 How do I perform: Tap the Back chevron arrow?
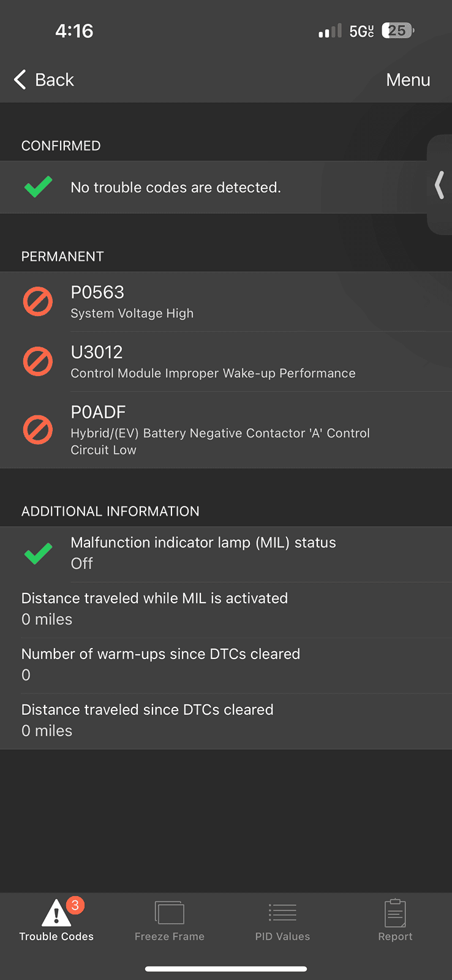[x=20, y=80]
